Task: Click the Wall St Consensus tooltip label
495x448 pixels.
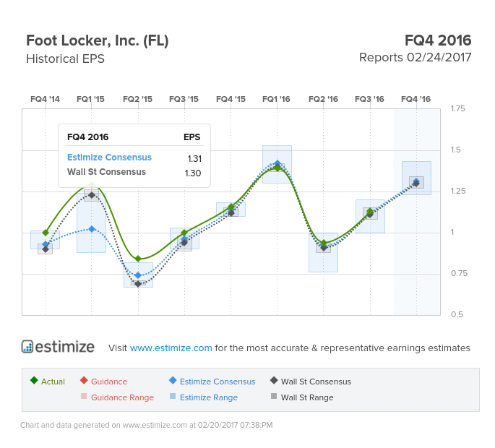Action: pos(106,172)
